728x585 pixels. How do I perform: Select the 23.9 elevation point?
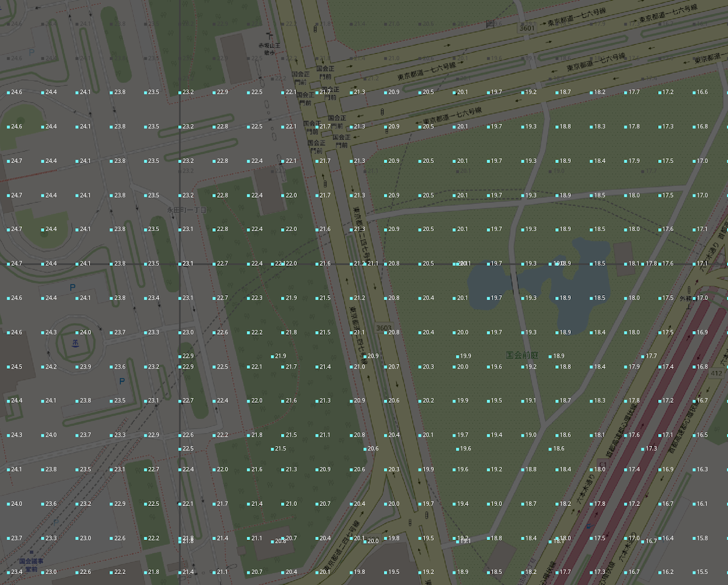(77, 367)
